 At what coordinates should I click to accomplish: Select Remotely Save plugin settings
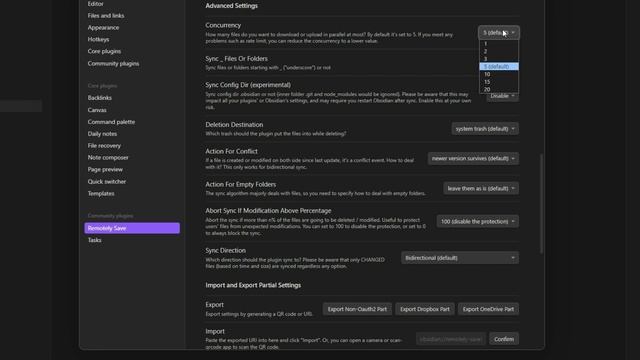[132, 228]
